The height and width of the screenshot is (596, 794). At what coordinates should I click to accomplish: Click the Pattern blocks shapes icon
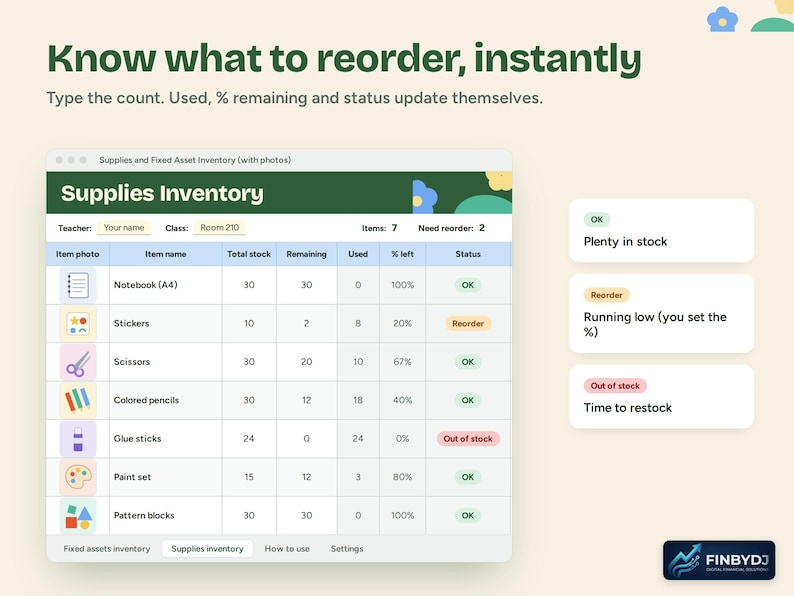tap(78, 515)
